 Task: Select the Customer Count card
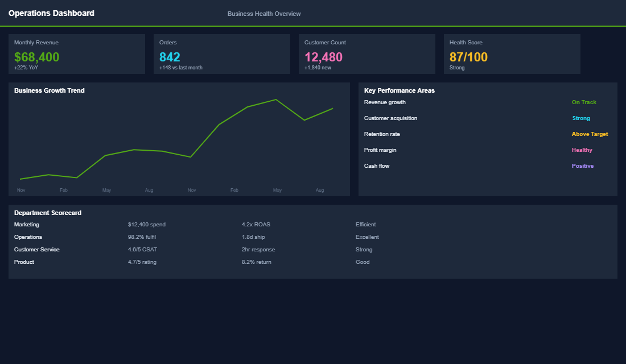tap(366, 54)
